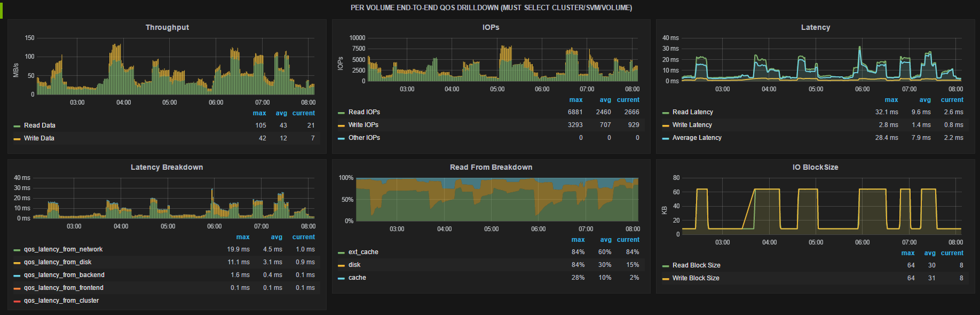980x315 pixels.
Task: Open the Latency Breakdown panel title menu
Action: pos(167,167)
